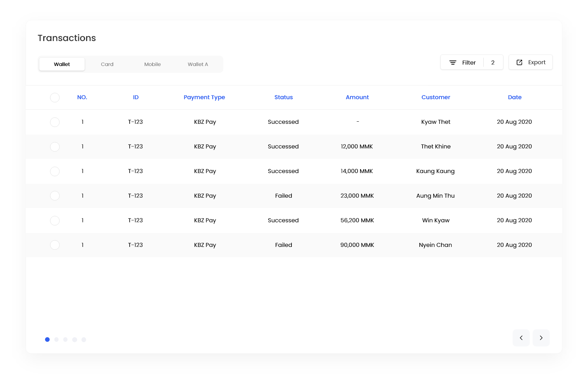Click the Transactions heading
The height and width of the screenshot is (385, 588).
point(67,38)
